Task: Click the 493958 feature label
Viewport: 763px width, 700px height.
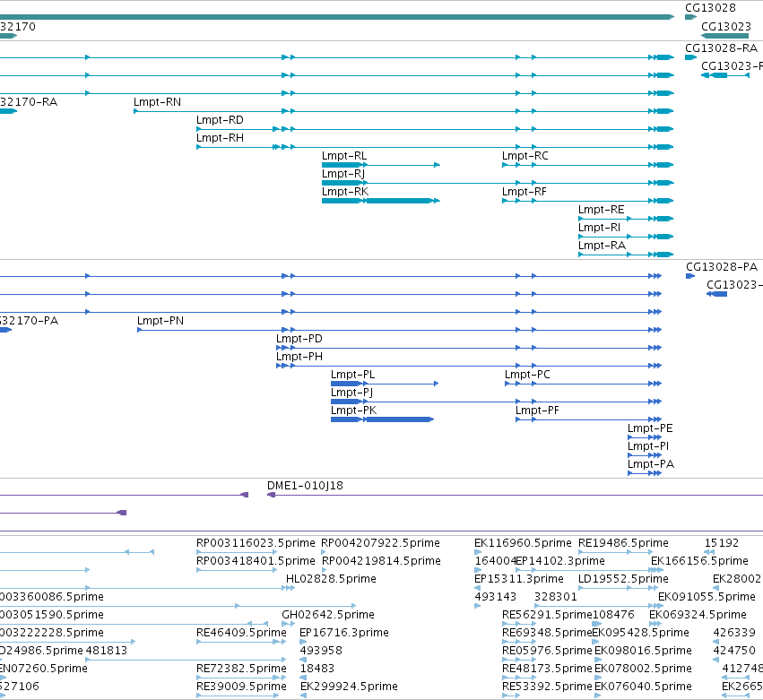Action: [x=321, y=651]
